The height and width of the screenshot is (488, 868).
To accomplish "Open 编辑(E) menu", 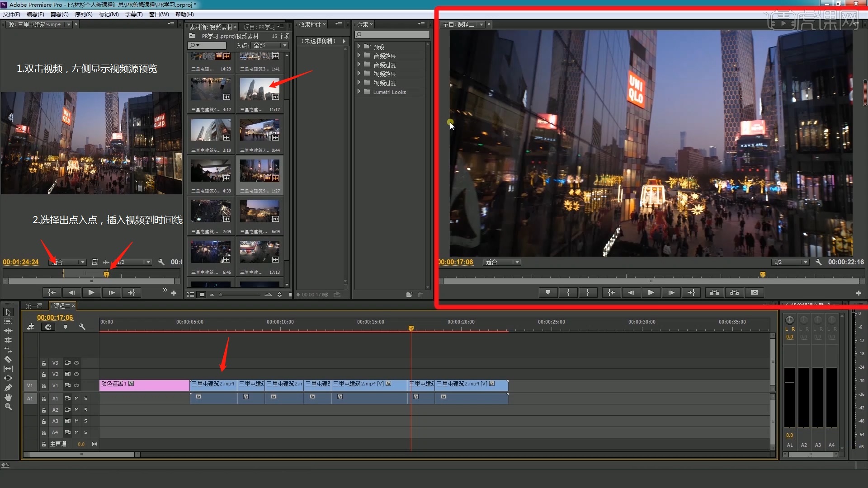I will [x=35, y=14].
